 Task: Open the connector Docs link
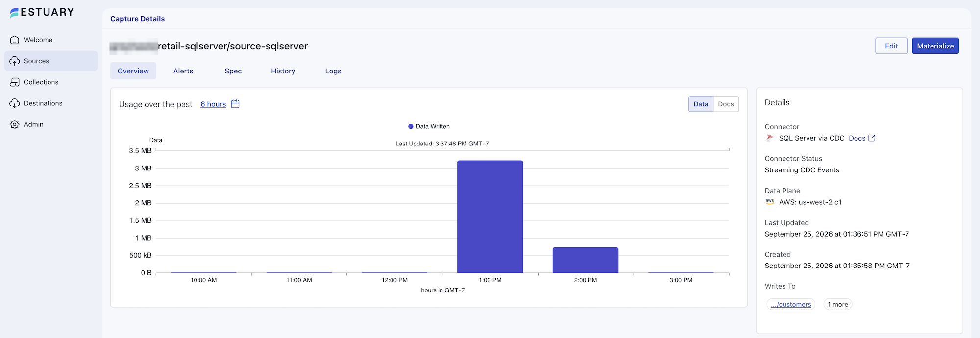pos(857,138)
